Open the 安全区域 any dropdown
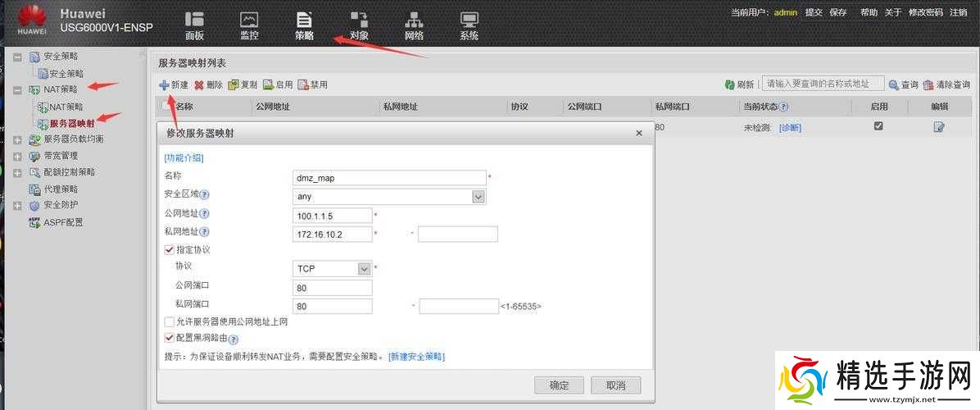 pos(479,197)
